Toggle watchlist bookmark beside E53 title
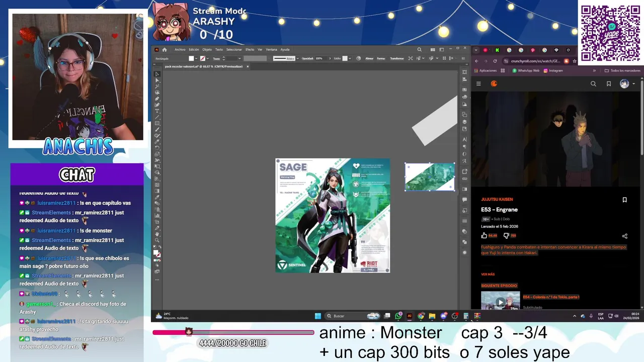 624,200
